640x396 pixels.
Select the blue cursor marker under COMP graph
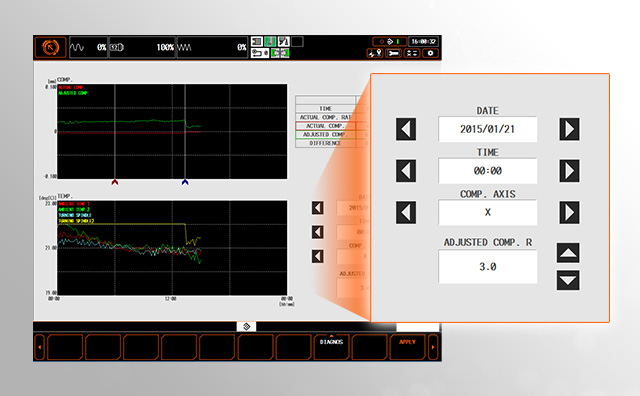point(185,182)
